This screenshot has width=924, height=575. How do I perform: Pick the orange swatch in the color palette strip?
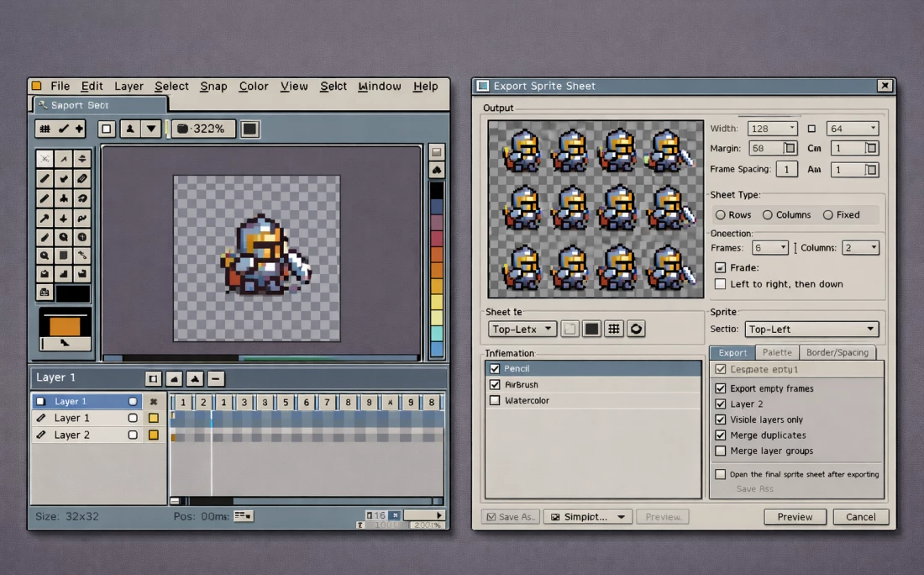click(x=436, y=270)
